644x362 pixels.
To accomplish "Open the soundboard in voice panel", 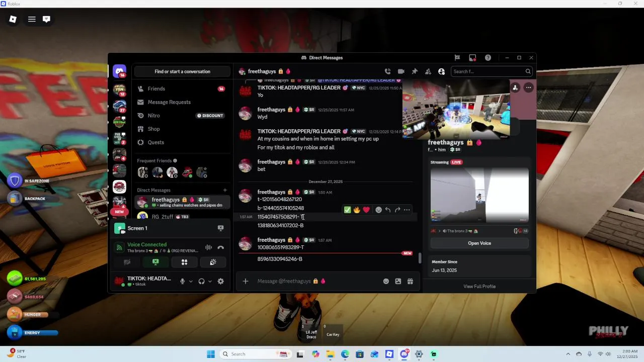I will (x=213, y=262).
